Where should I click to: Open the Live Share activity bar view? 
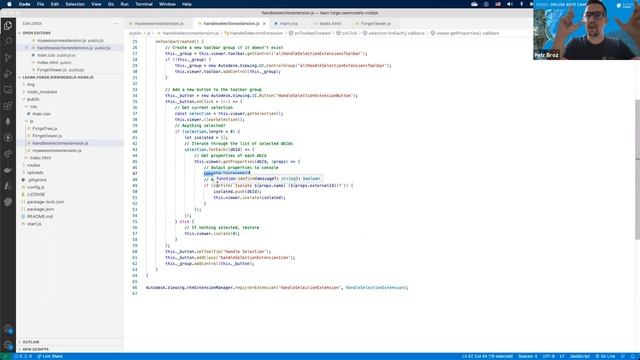[8, 154]
